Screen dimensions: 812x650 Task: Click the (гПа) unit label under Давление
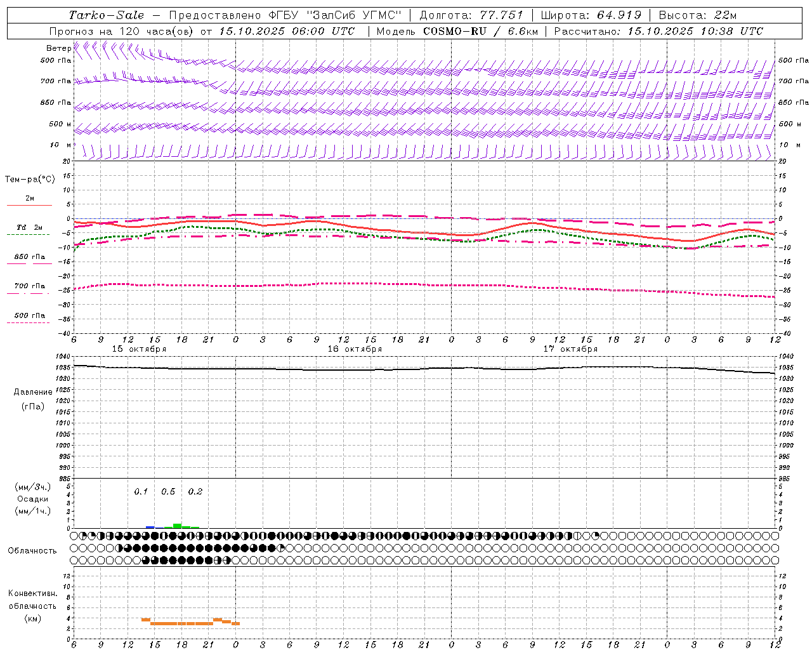(x=33, y=407)
